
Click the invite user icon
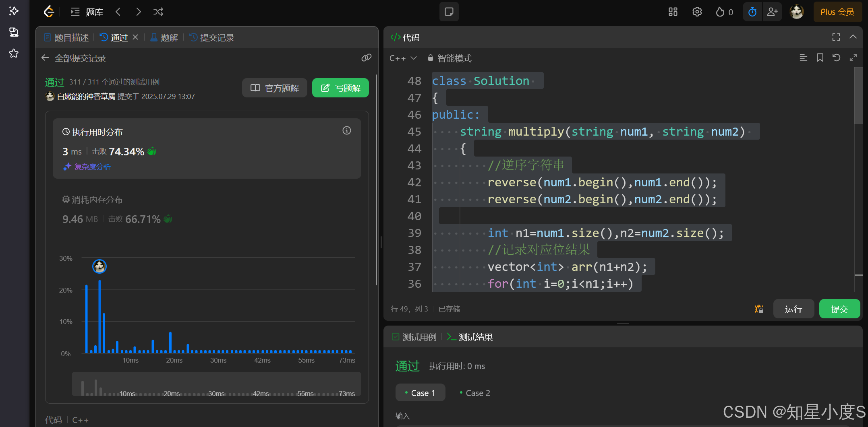tap(772, 12)
